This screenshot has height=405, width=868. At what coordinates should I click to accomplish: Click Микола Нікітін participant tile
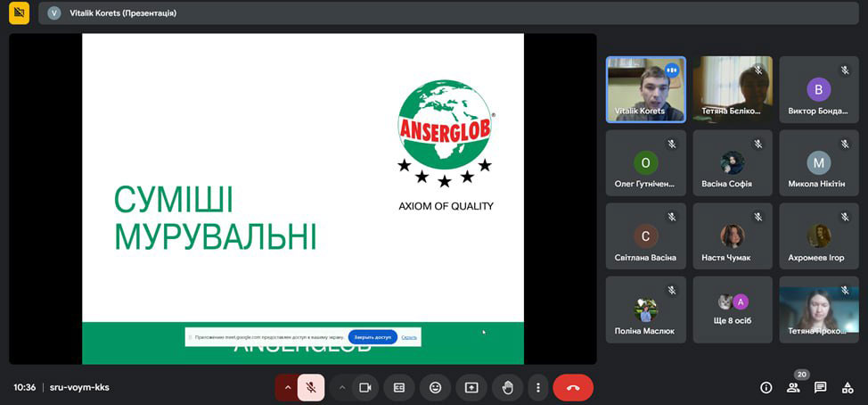click(x=819, y=163)
